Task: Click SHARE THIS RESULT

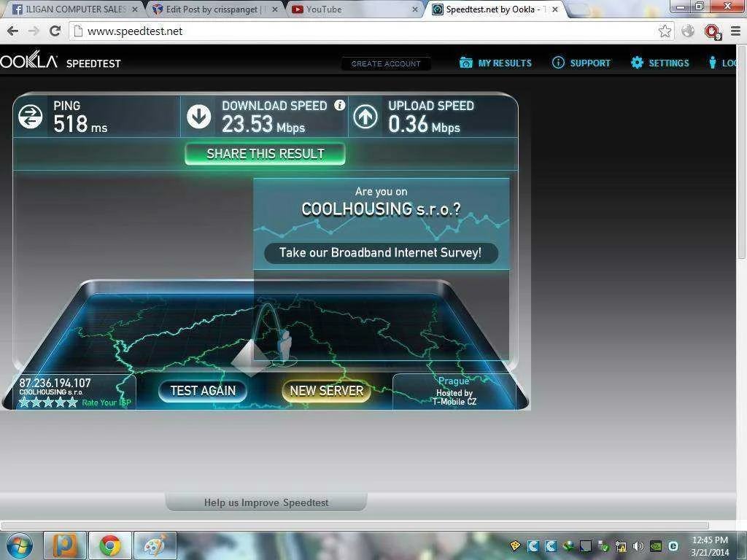Action: [266, 154]
